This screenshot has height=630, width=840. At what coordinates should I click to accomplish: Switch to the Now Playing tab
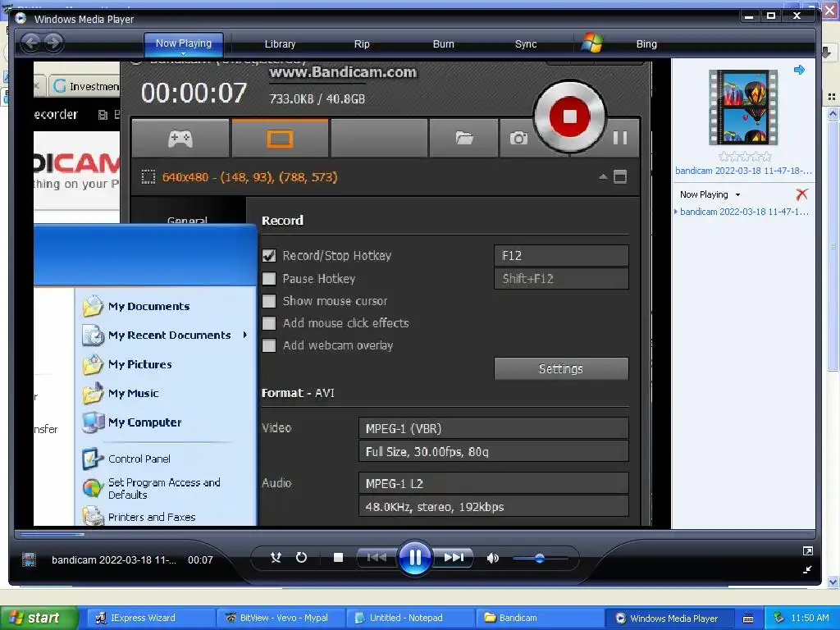[183, 43]
